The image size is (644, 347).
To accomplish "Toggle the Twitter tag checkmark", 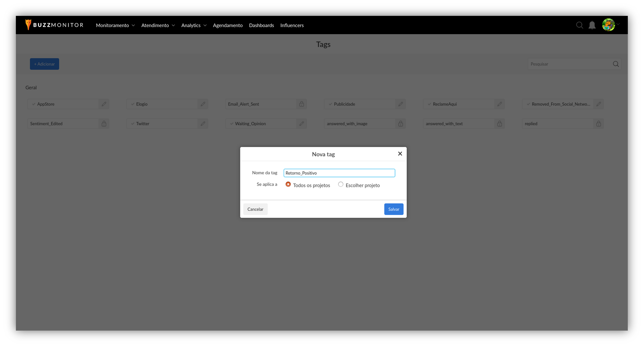I will (x=133, y=124).
